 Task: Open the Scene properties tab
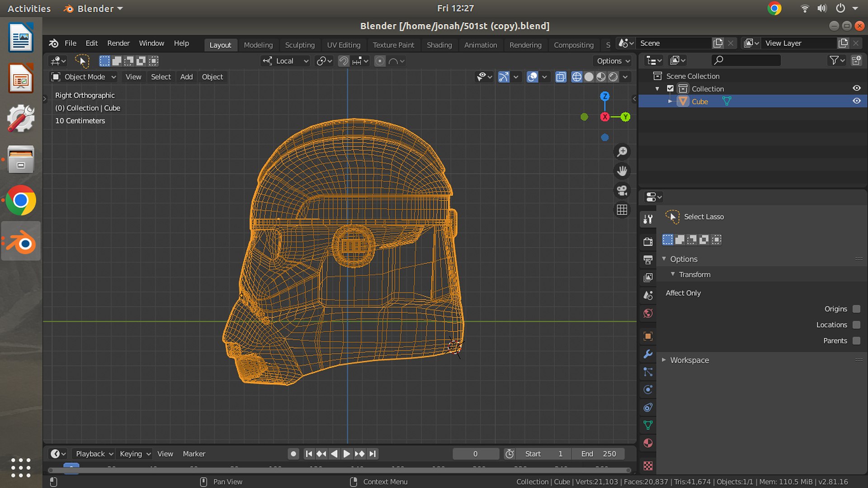648,295
